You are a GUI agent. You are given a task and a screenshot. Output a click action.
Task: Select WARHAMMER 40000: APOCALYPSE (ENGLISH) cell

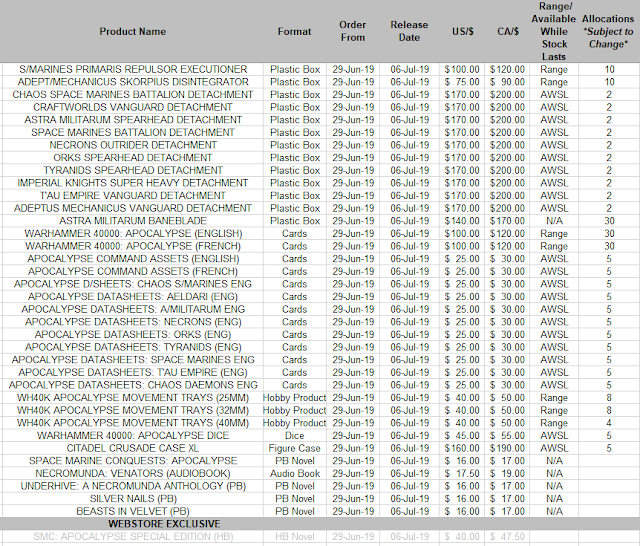133,233
